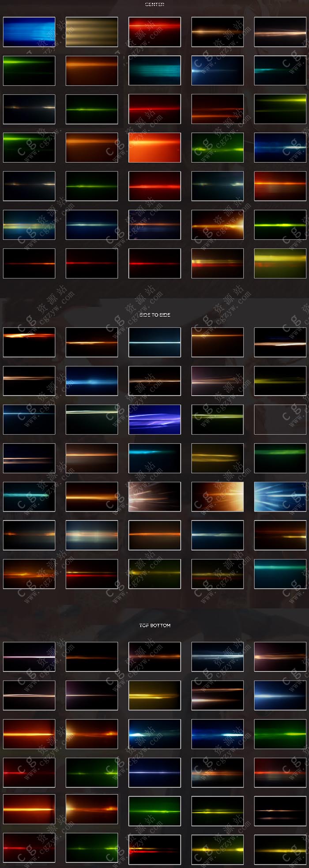Choose the dark purple thumbnail in TOP BOTTOM

(x=92, y=695)
